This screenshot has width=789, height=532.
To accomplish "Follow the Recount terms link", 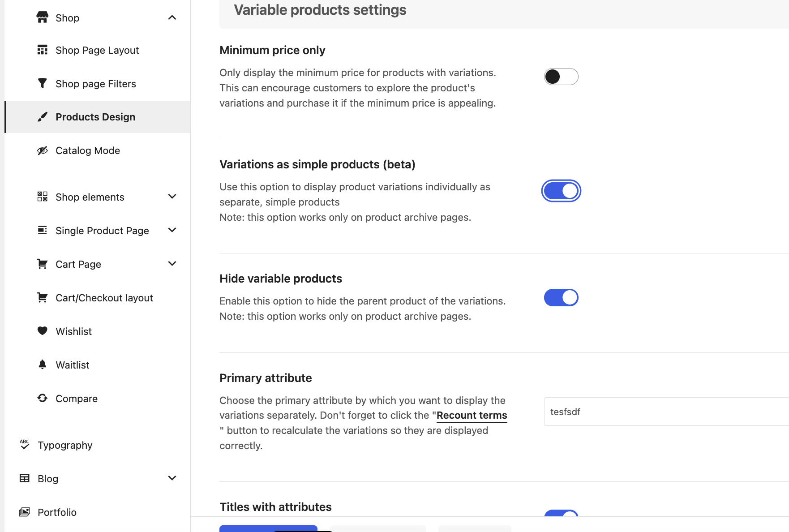I will point(472,415).
